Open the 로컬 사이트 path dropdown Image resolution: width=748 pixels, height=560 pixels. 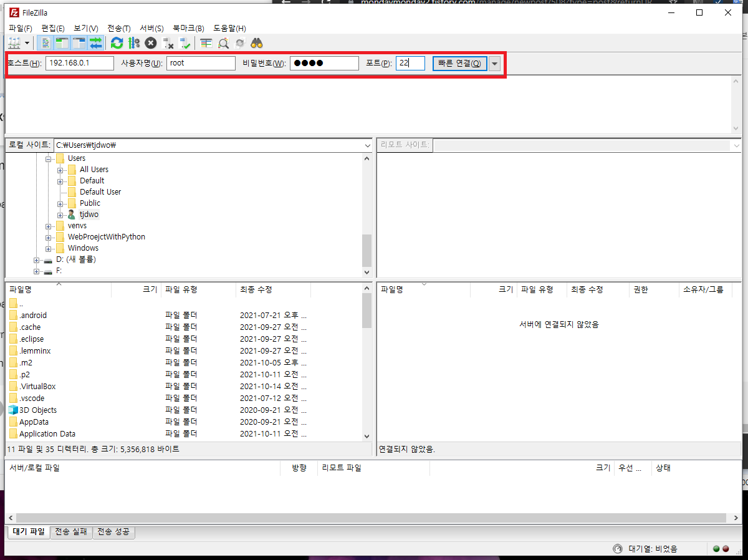pos(367,145)
